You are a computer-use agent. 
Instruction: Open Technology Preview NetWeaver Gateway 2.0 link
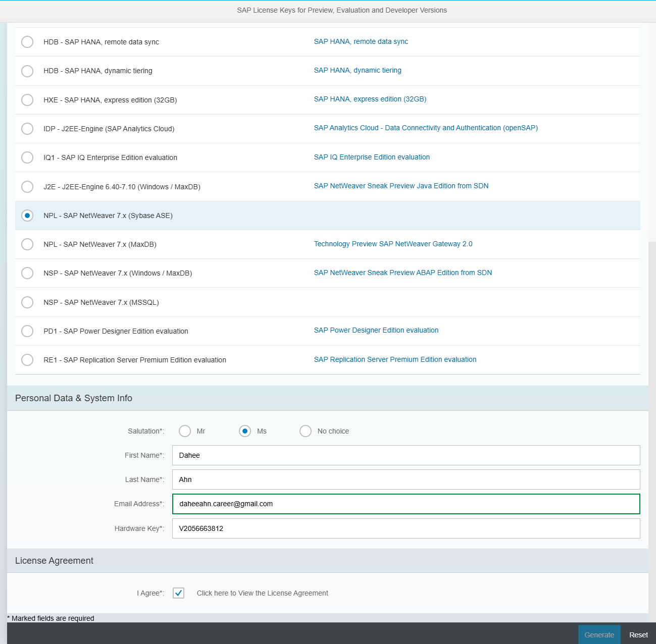pos(393,244)
